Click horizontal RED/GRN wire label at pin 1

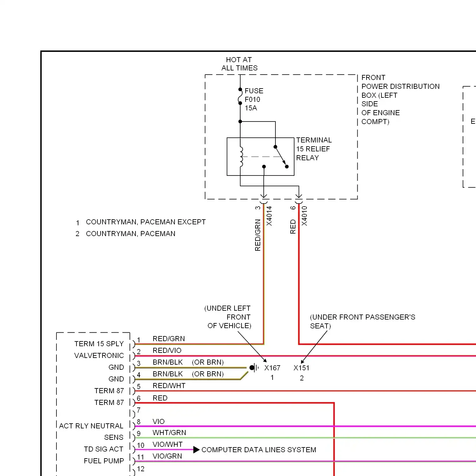169,339
